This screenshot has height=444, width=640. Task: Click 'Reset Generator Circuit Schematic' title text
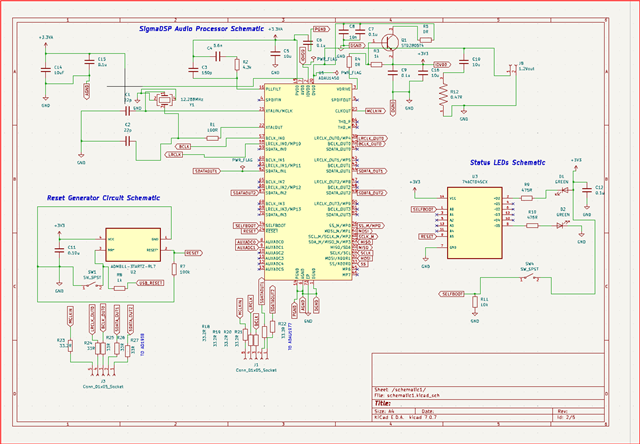pyautogui.click(x=103, y=198)
